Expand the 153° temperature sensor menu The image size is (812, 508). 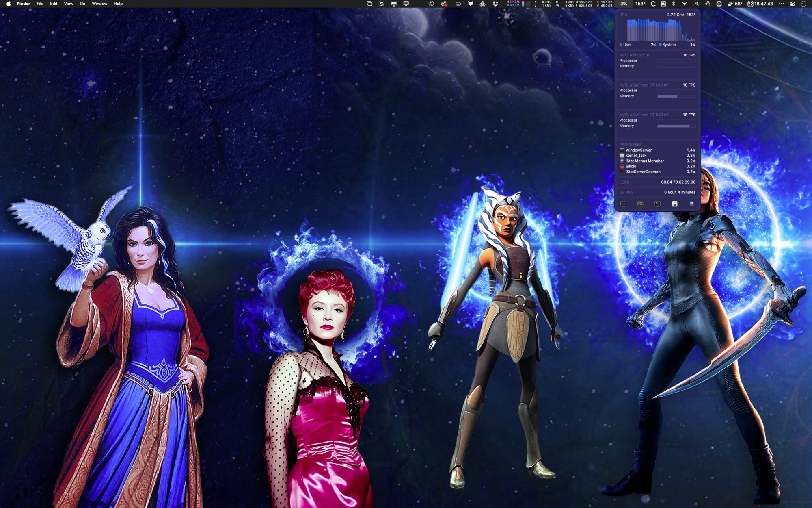click(640, 4)
